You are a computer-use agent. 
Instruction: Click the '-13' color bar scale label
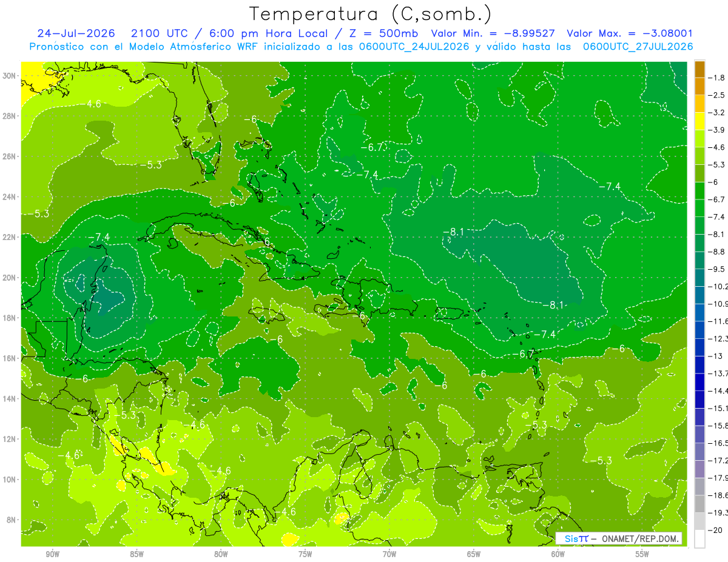[x=715, y=356]
